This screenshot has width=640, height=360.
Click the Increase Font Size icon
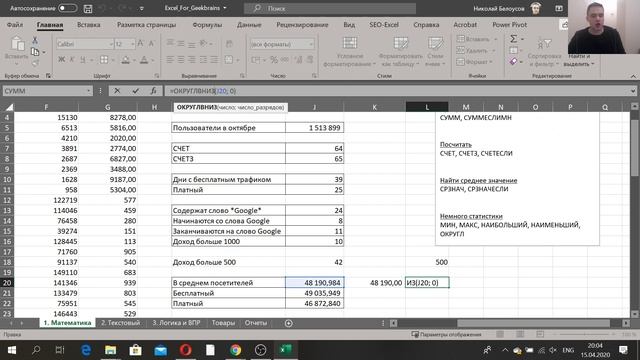[x=140, y=44]
